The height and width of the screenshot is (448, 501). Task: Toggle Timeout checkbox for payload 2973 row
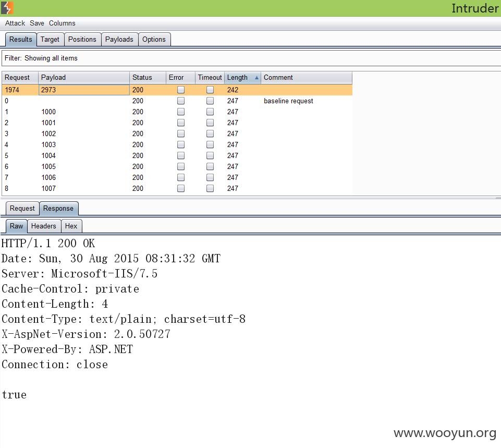pyautogui.click(x=210, y=90)
